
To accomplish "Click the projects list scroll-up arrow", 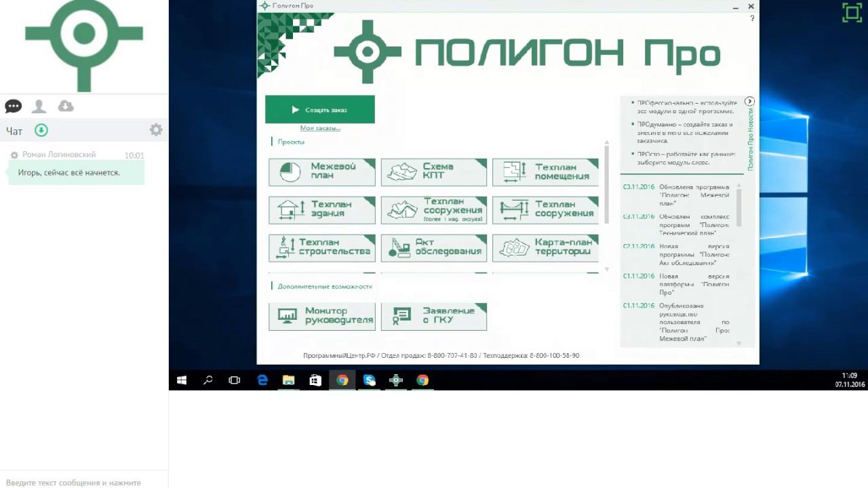I will coord(606,142).
